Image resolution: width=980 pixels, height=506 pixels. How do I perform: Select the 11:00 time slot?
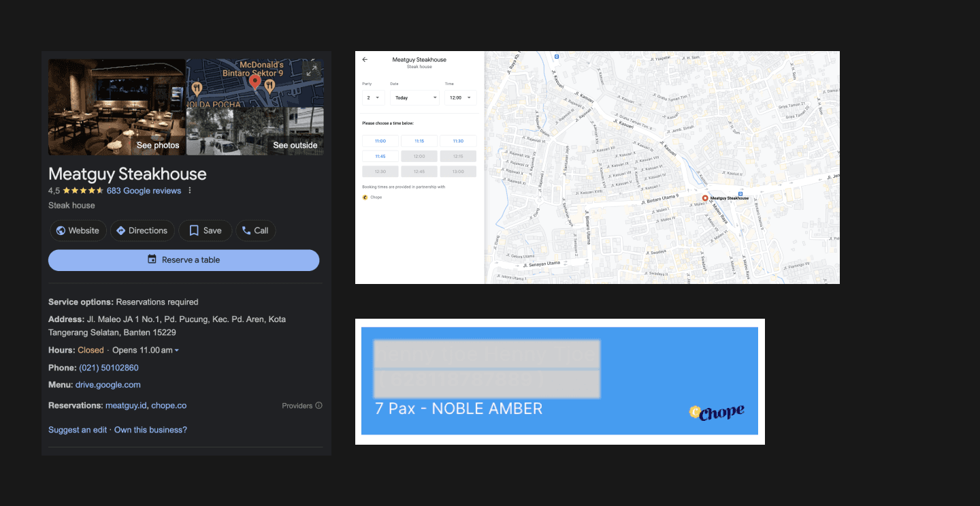380,141
